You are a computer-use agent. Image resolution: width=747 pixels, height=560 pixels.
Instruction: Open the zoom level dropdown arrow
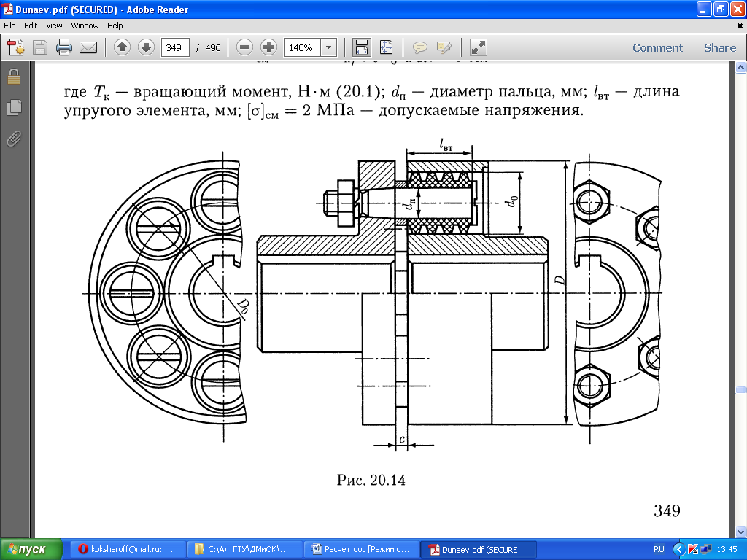click(x=328, y=47)
